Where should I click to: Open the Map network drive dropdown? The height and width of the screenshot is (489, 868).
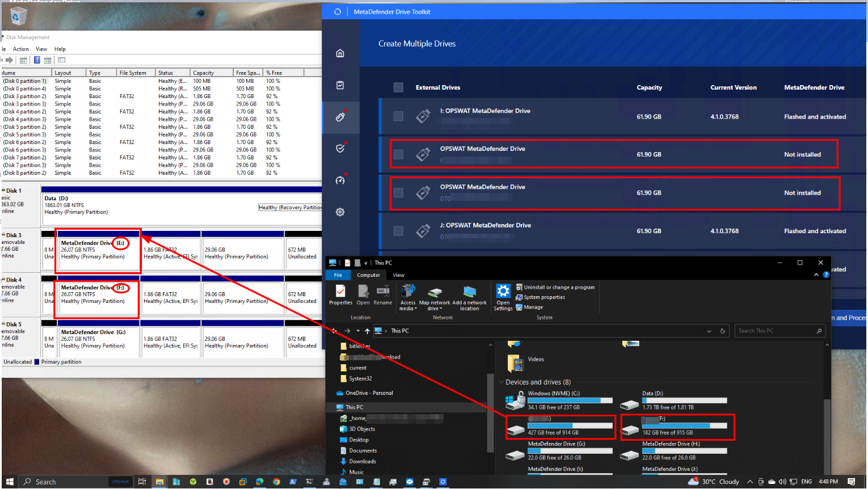tap(435, 297)
